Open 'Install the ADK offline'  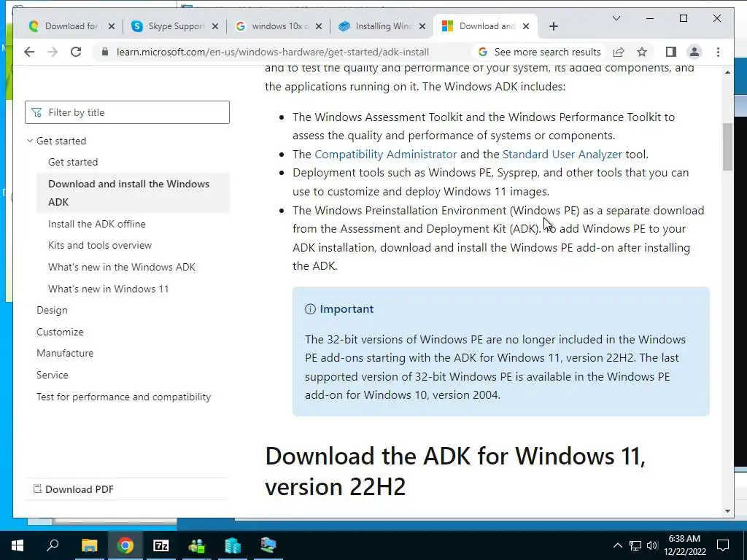coord(97,224)
